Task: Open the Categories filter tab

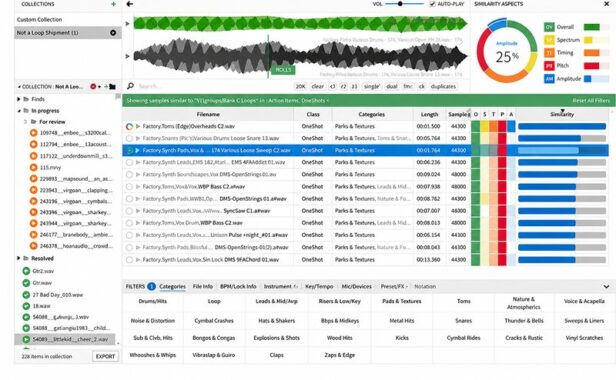Action: (172, 286)
